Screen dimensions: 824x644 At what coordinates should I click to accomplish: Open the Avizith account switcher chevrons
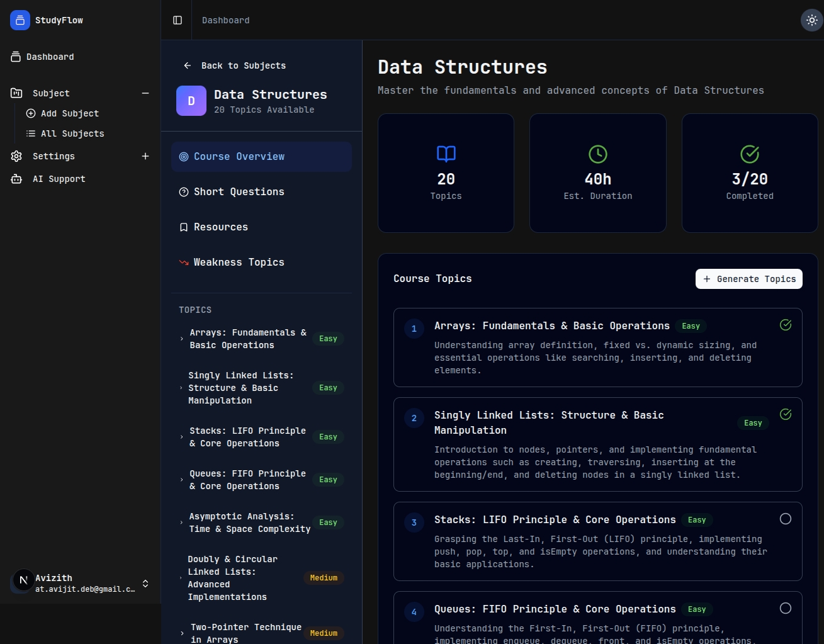[x=145, y=584]
